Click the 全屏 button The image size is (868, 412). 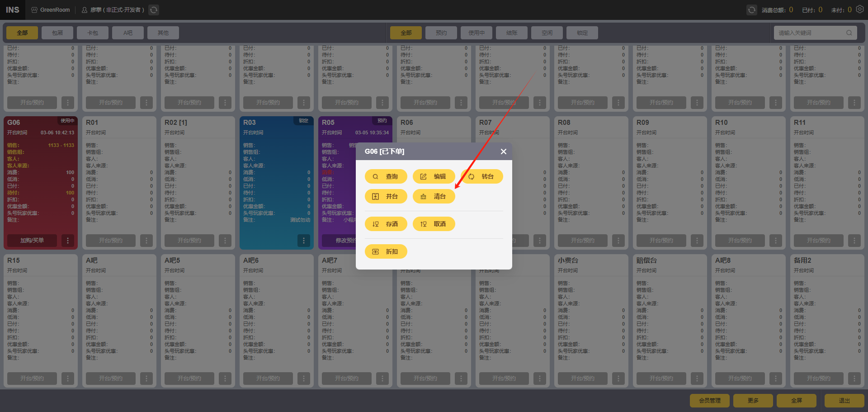pos(797,401)
